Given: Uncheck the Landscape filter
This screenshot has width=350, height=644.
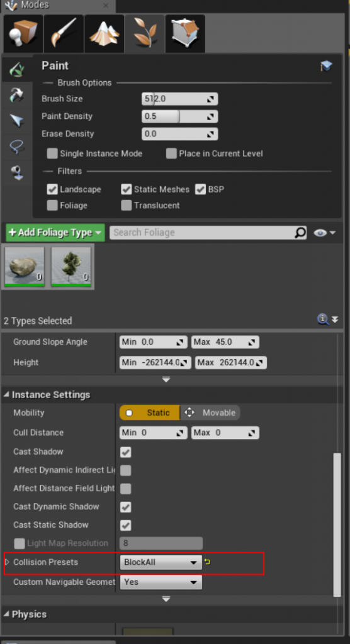Looking at the screenshot, I should 52,189.
